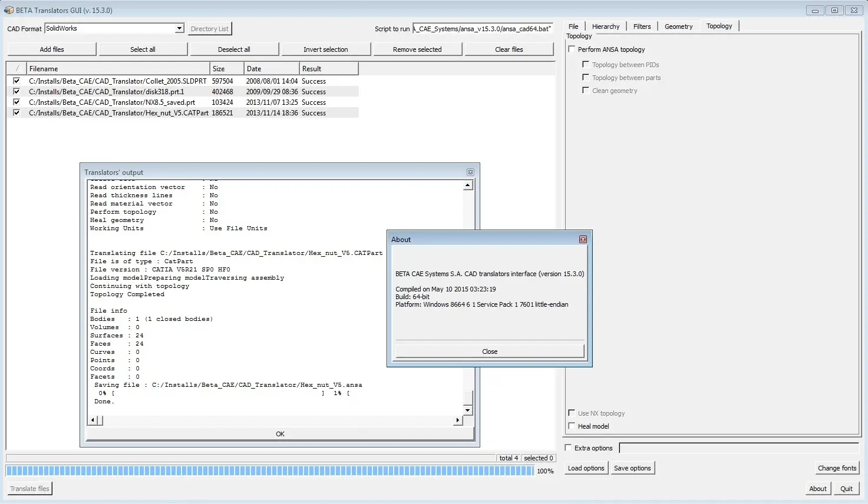The image size is (868, 504).
Task: Click the Load options button
Action: point(586,468)
